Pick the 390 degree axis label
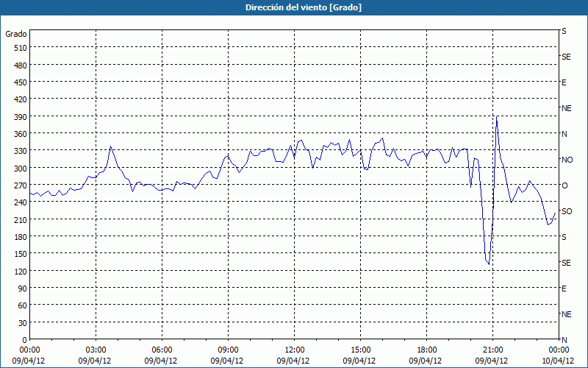Viewport: 588px width, 368px height. [21, 117]
